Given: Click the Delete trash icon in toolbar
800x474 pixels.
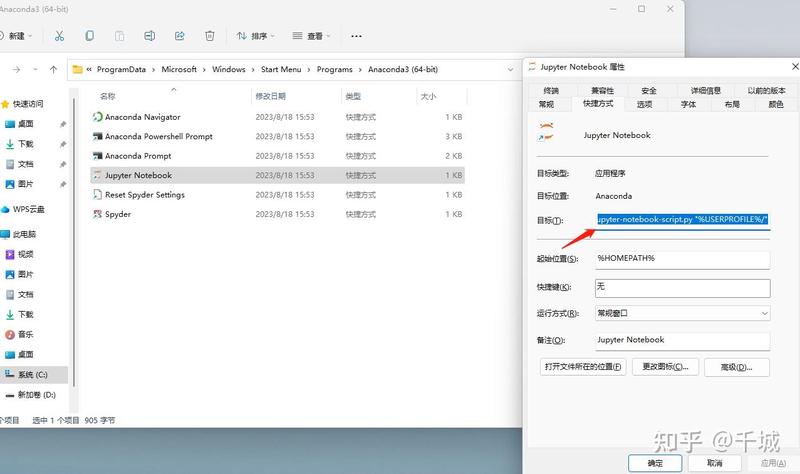Looking at the screenshot, I should [x=210, y=36].
